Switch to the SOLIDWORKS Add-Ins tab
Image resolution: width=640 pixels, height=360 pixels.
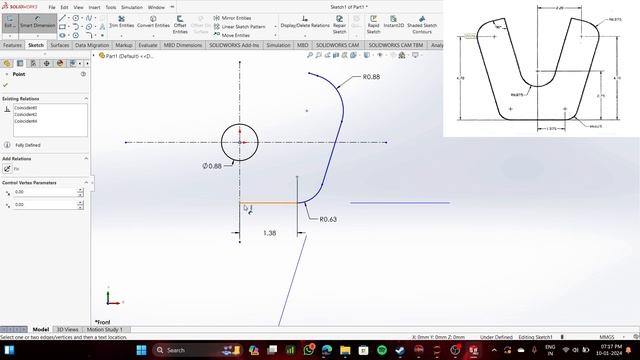(234, 45)
